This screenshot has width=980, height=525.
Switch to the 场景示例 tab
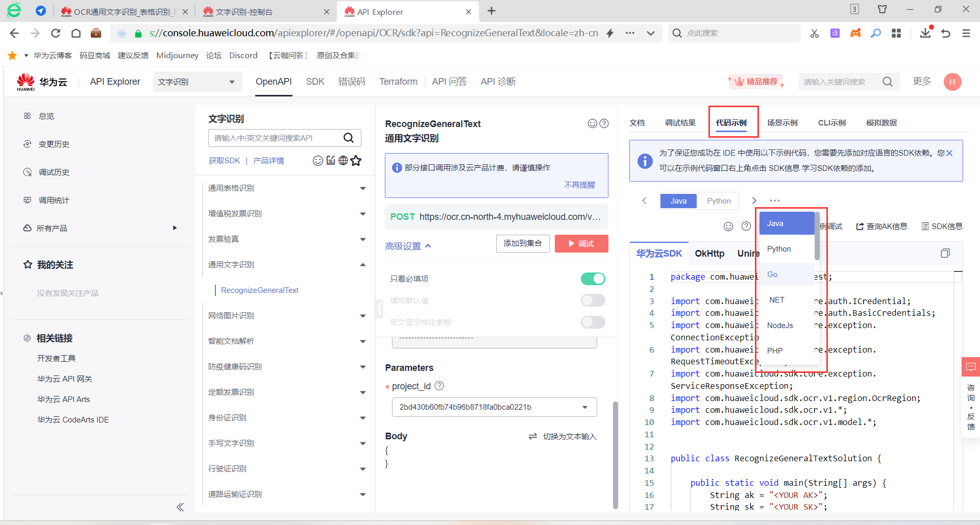tap(782, 122)
